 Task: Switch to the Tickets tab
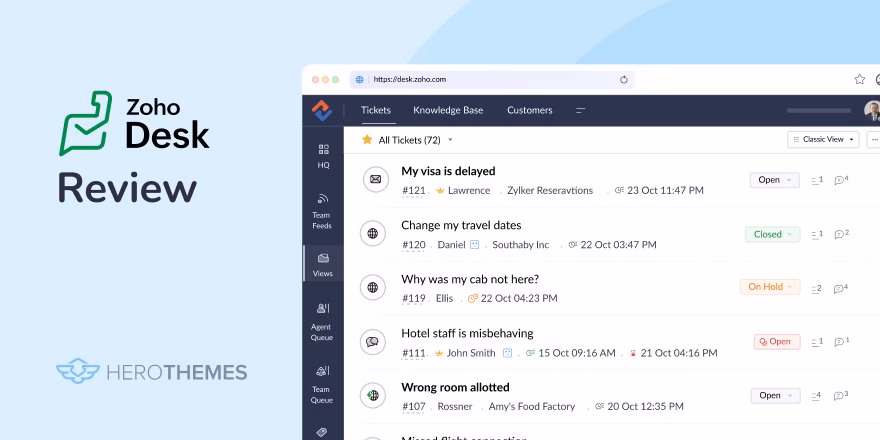click(375, 111)
